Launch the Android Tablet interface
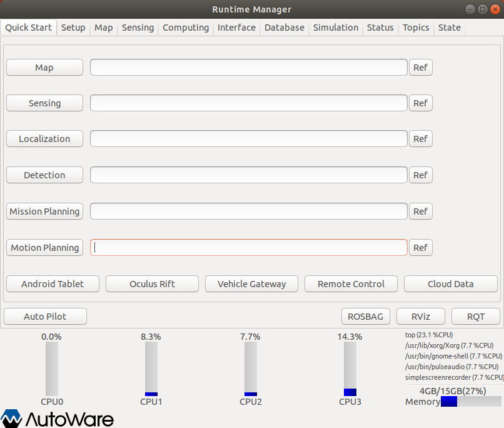The width and height of the screenshot is (504, 428). point(53,284)
